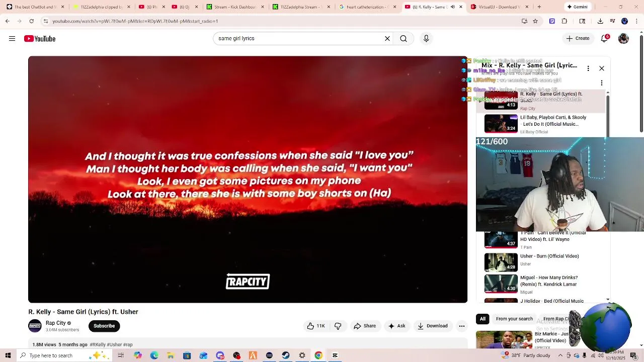
Task: Play Miguel How Many Drinks thumbnail
Action: [501, 284]
